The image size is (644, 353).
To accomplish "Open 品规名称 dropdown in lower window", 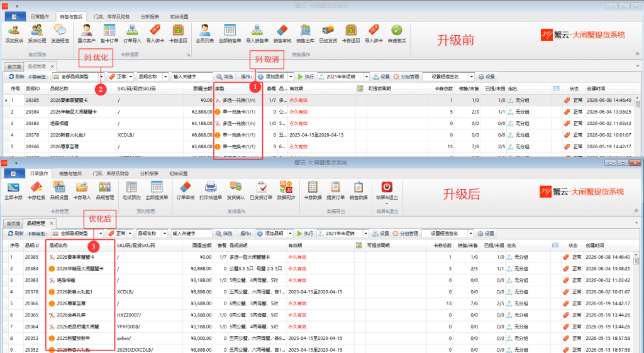I will 165,234.
